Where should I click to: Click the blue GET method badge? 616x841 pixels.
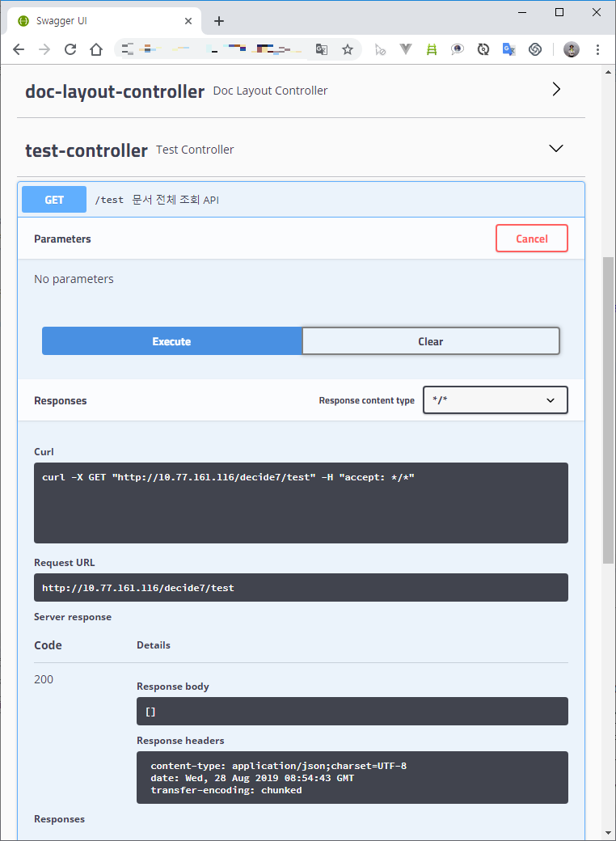pos(54,200)
